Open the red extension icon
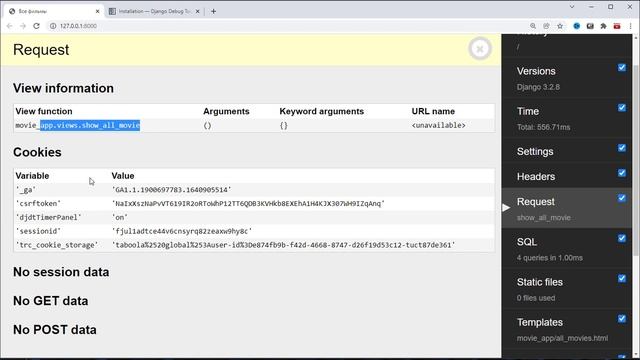640x360 pixels. [617, 26]
